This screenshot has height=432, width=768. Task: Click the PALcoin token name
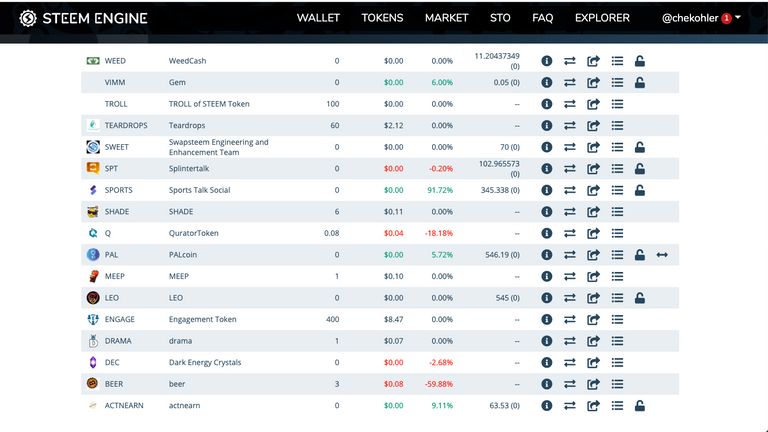[183, 255]
